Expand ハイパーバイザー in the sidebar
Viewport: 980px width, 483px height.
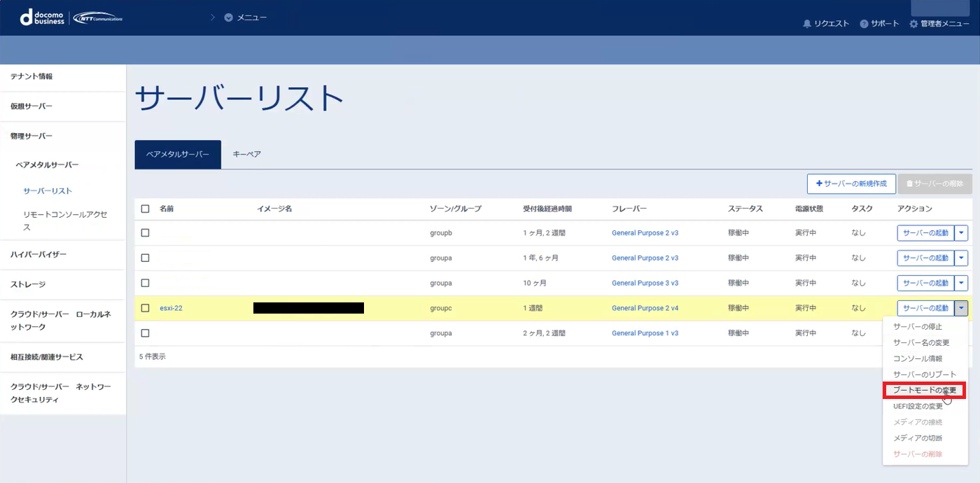38,255
